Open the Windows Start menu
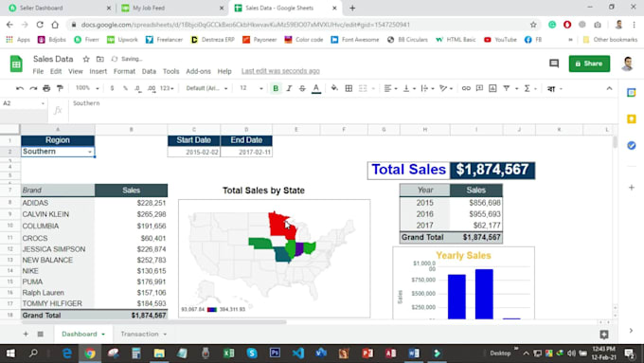Viewport: 644px width, 363px height. [10, 354]
